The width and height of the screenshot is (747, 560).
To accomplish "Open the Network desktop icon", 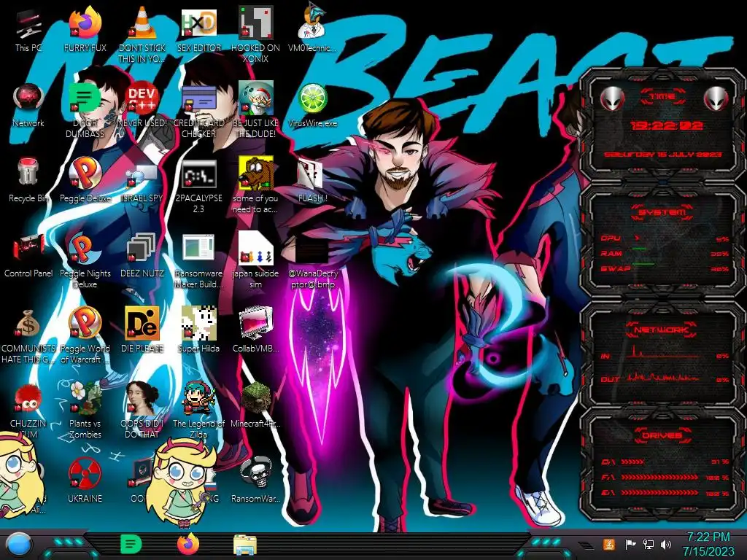I will click(28, 106).
